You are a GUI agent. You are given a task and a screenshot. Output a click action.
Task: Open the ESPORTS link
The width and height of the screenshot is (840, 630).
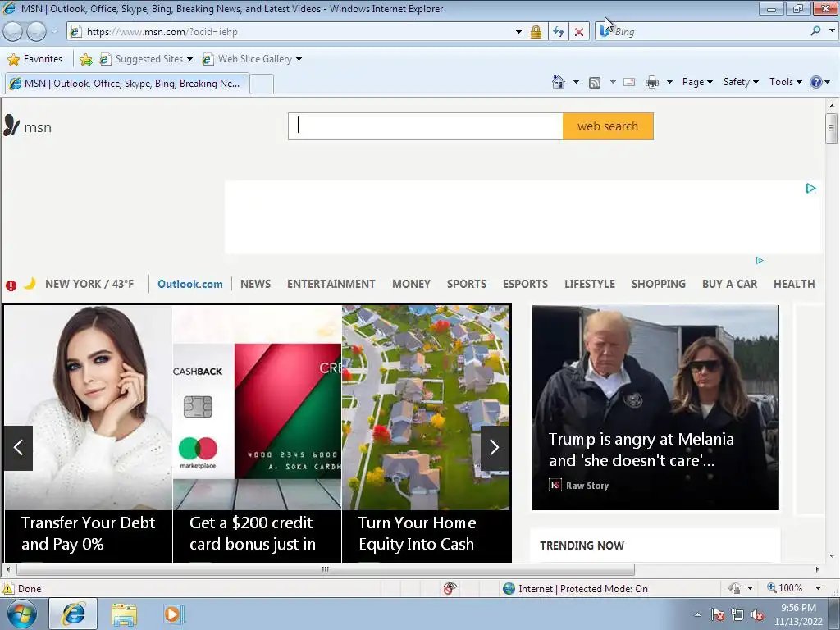(x=525, y=284)
